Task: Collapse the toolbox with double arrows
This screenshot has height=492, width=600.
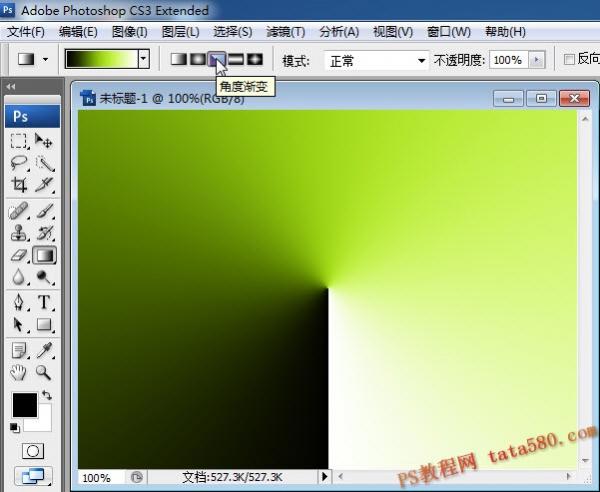Action: point(11,87)
